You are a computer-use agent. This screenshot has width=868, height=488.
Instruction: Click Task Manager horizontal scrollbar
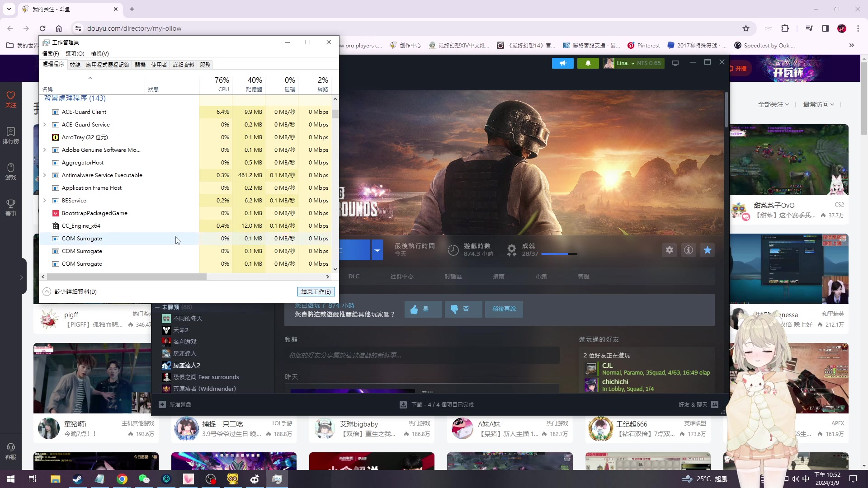tap(127, 277)
